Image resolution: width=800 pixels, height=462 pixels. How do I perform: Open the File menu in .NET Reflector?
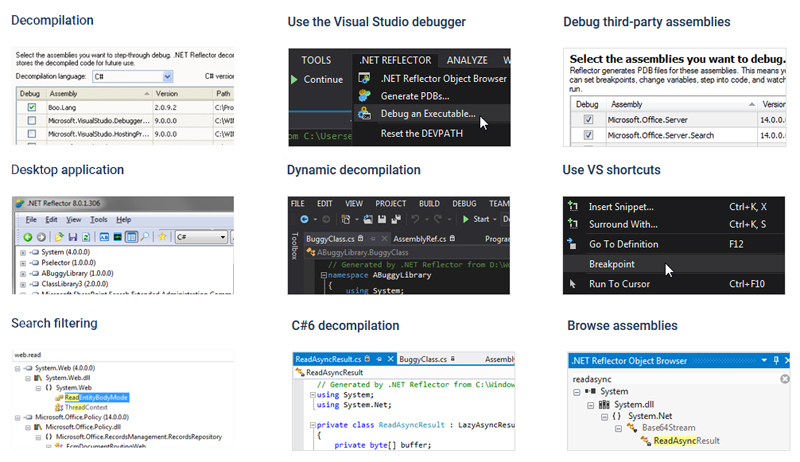click(31, 219)
